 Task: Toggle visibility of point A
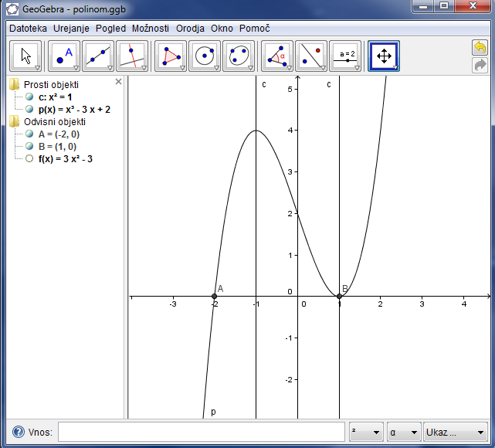tap(29, 134)
